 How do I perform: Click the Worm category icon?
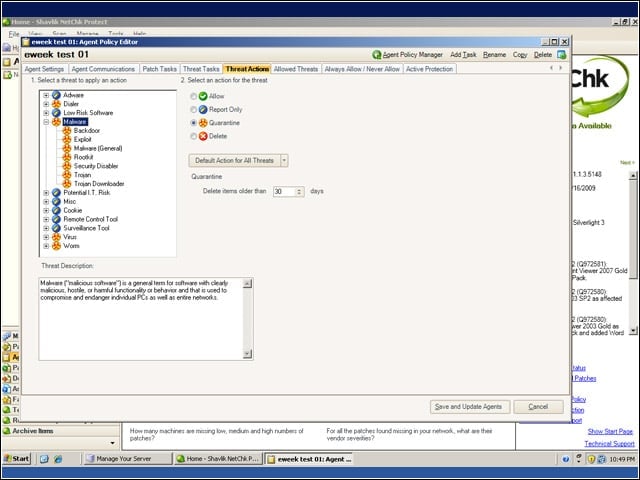(x=56, y=246)
